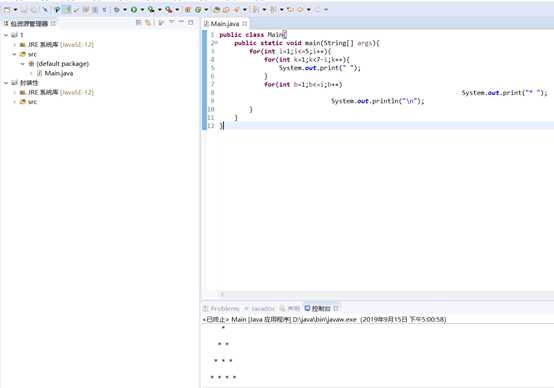
Task: Toggle Block Selection mode
Action: click(95, 10)
